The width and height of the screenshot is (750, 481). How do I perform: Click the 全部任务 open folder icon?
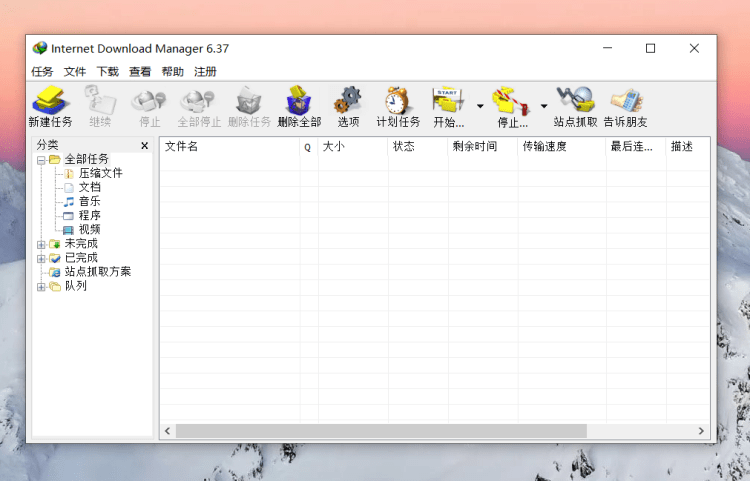(x=55, y=159)
